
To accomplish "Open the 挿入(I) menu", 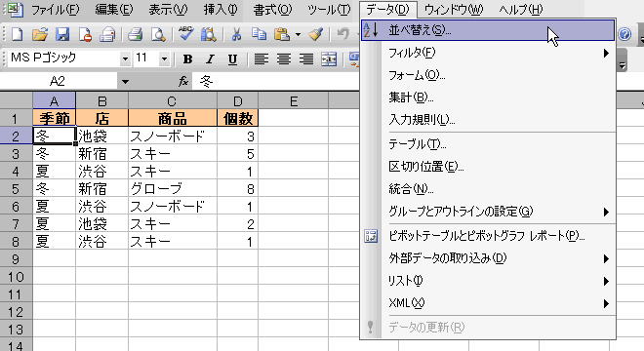I will pyautogui.click(x=221, y=10).
